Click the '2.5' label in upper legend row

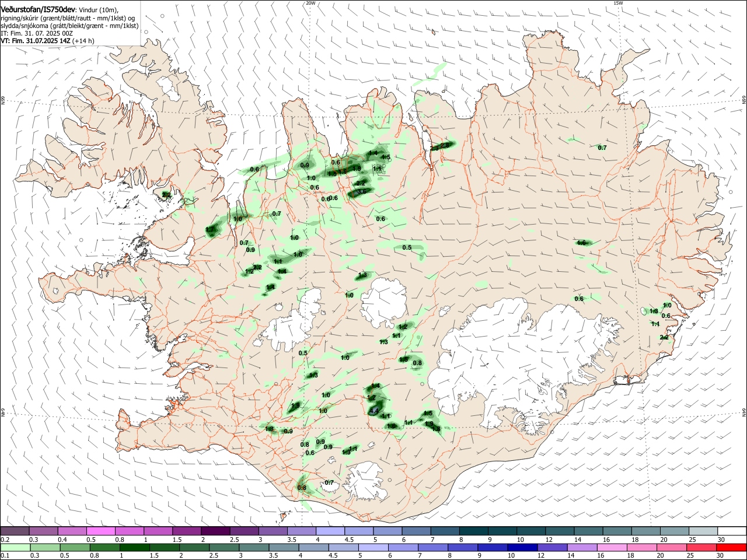[x=235, y=540]
